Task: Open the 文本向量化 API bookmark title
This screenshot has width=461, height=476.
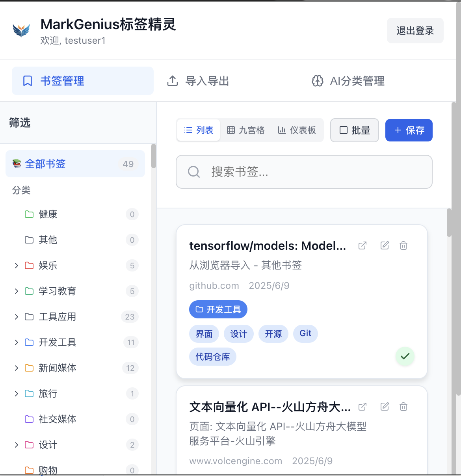Action: [x=270, y=407]
